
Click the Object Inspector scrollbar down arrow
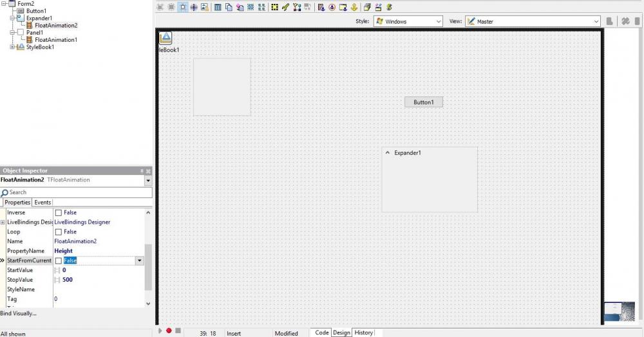148,304
